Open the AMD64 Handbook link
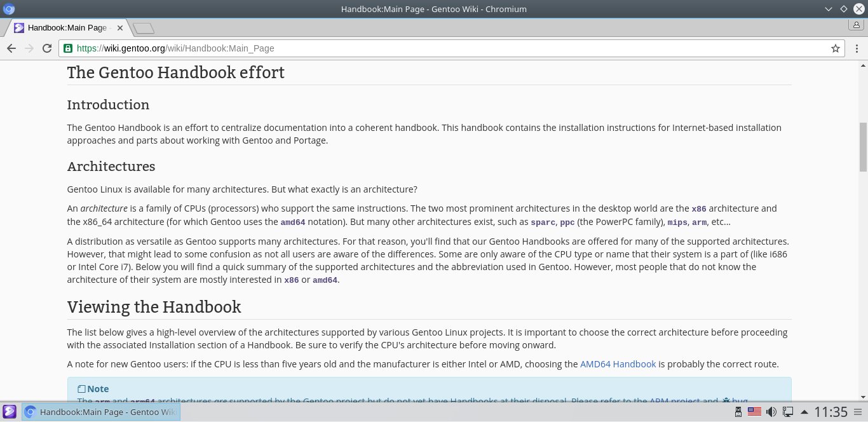This screenshot has height=422, width=868. coord(618,364)
